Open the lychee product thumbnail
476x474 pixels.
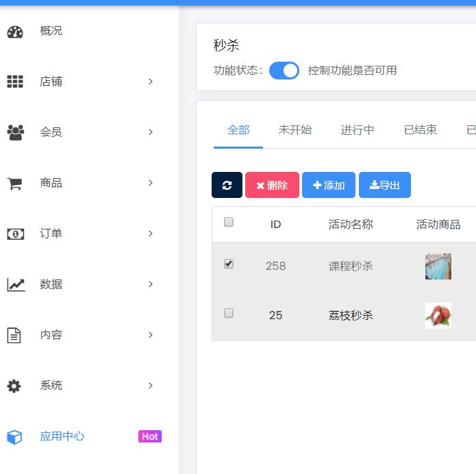click(438, 316)
